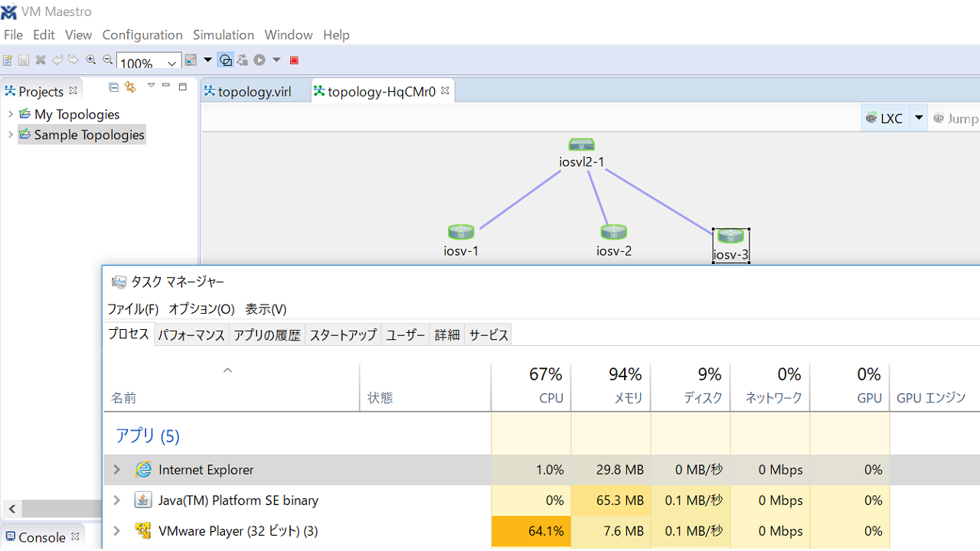Image resolution: width=980 pixels, height=551 pixels.
Task: Click the Launch Simulation play button
Action: coord(260,60)
